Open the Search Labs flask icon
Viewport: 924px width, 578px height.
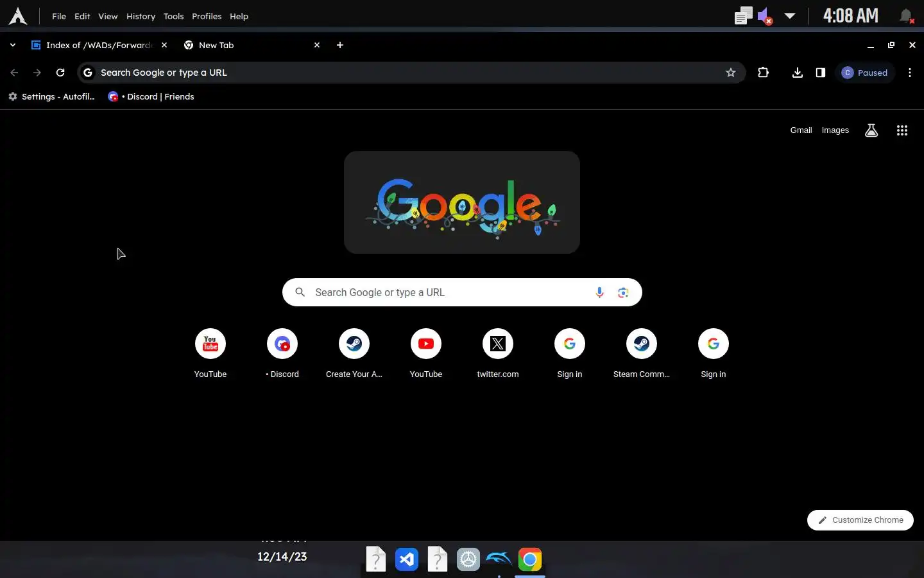[871, 130]
